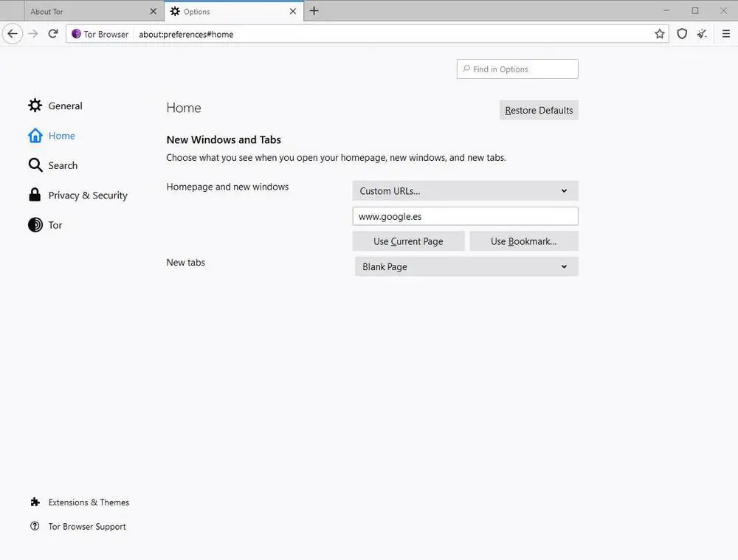Open the shield security level icon
Image resolution: width=738 pixels, height=560 pixels.
pos(682,34)
